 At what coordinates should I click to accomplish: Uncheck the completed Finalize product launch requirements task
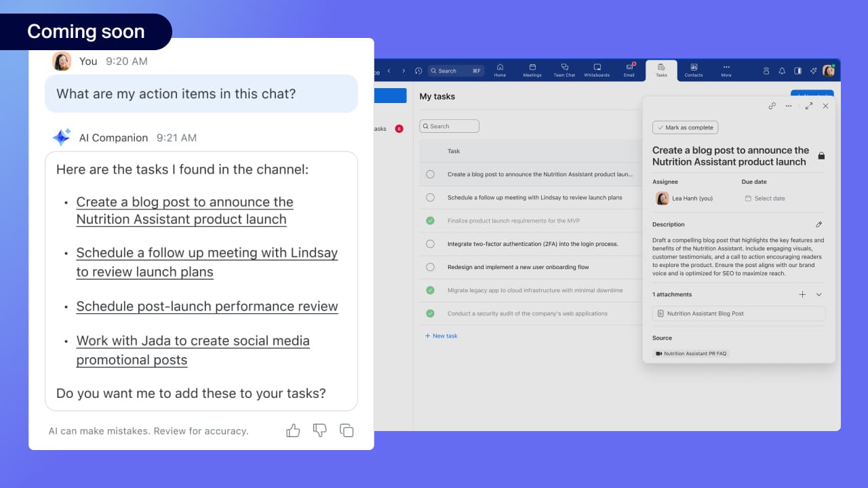click(430, 221)
